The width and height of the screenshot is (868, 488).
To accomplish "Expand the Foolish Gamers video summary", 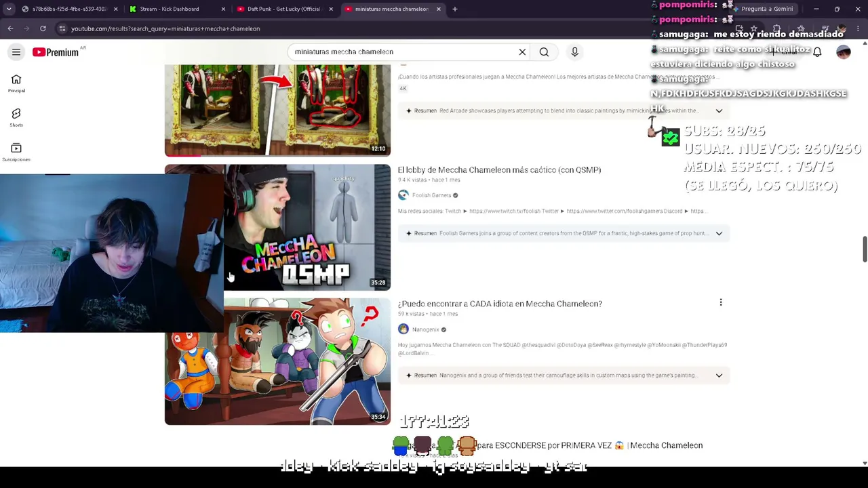I will point(719,233).
